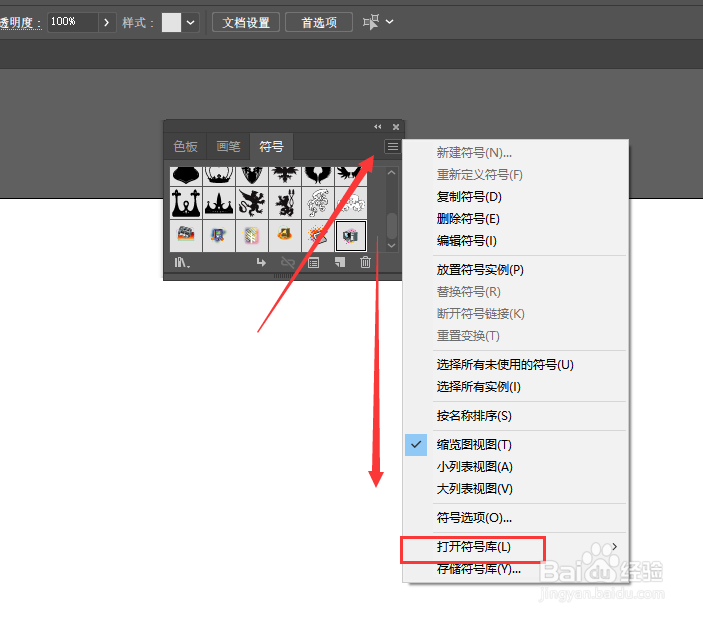The width and height of the screenshot is (703, 618).
Task: Choose 符号选项(O)... from menu
Action: click(516, 518)
